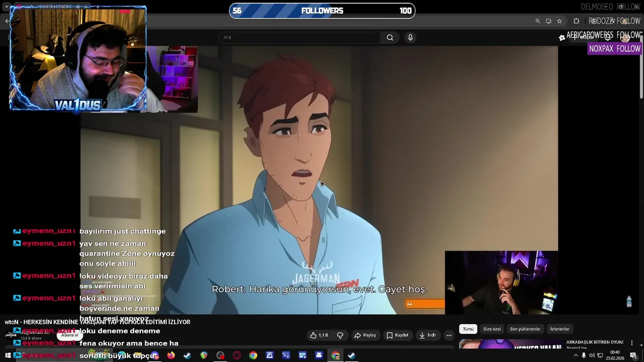Screen dimensions: 644x362
Task: Open the first Chrome icon in taskbar
Action: click(253, 355)
